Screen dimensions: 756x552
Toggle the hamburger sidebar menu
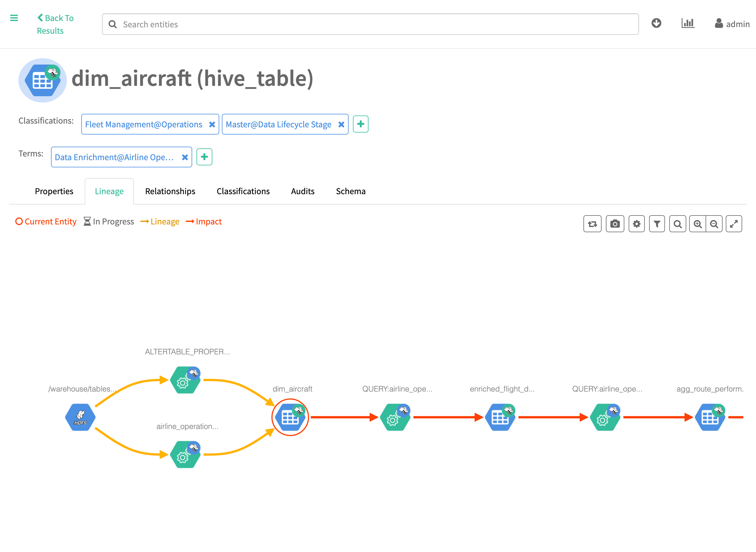pos(14,18)
